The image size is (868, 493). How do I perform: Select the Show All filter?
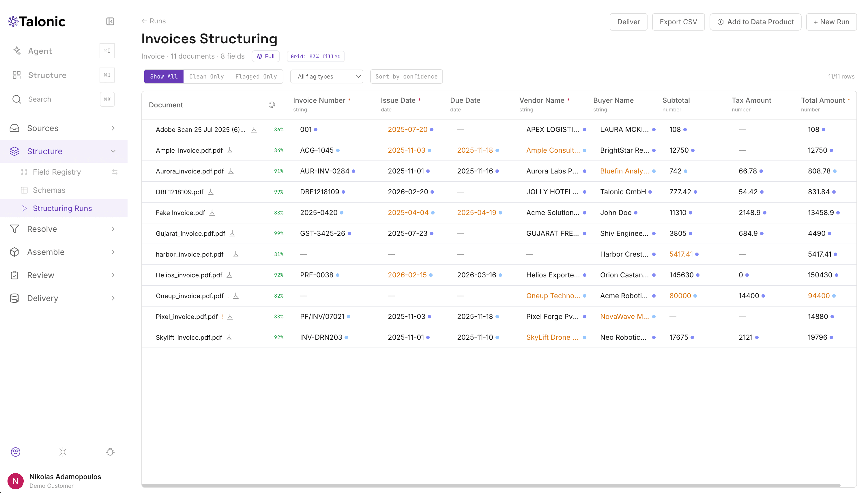pyautogui.click(x=164, y=76)
